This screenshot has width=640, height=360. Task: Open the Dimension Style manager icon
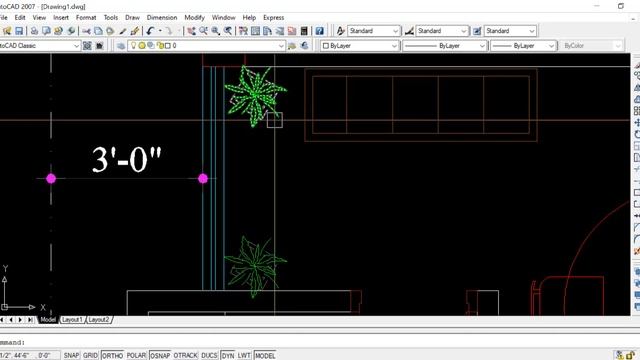click(409, 31)
